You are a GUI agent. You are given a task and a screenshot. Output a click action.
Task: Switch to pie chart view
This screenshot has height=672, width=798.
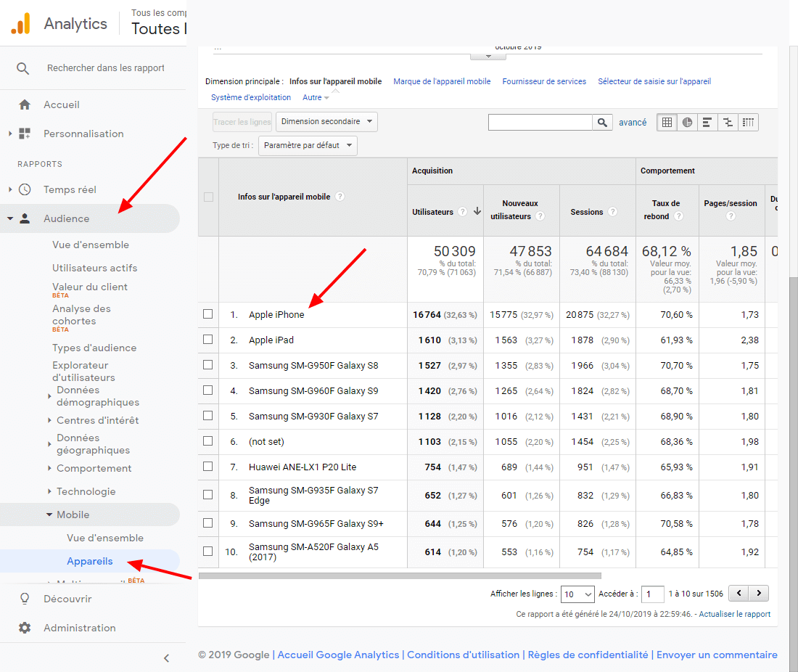click(687, 122)
